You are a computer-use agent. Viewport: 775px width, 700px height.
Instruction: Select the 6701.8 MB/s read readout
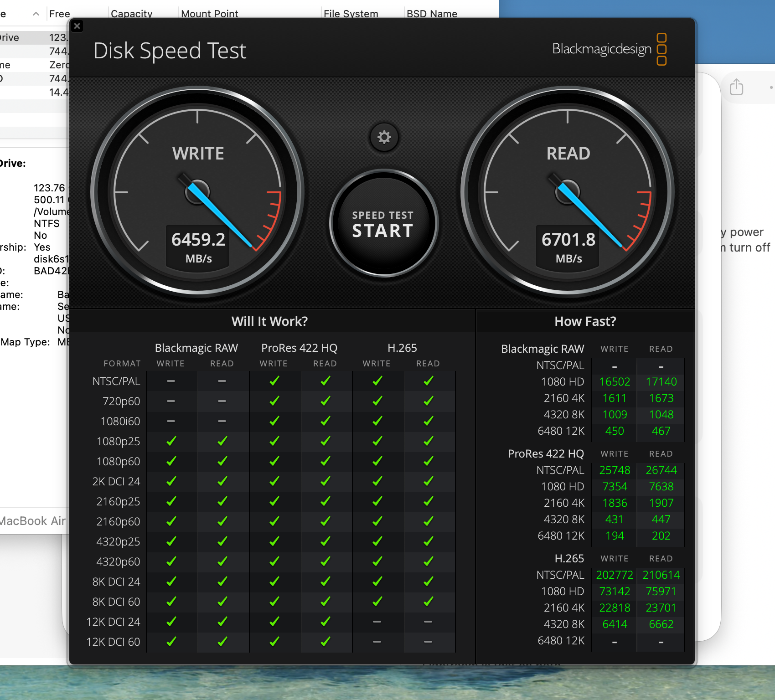[x=568, y=247]
